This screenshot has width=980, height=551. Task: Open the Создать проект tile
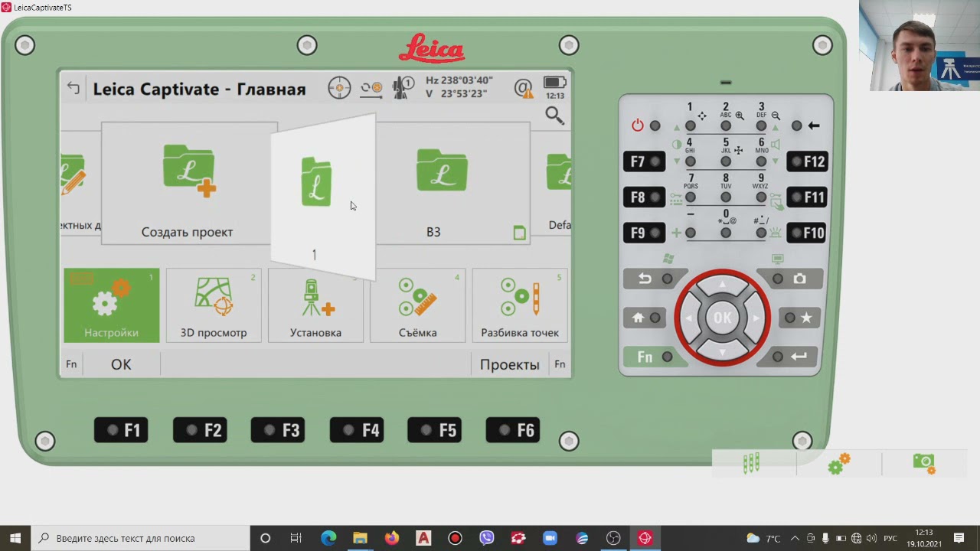coord(188,184)
